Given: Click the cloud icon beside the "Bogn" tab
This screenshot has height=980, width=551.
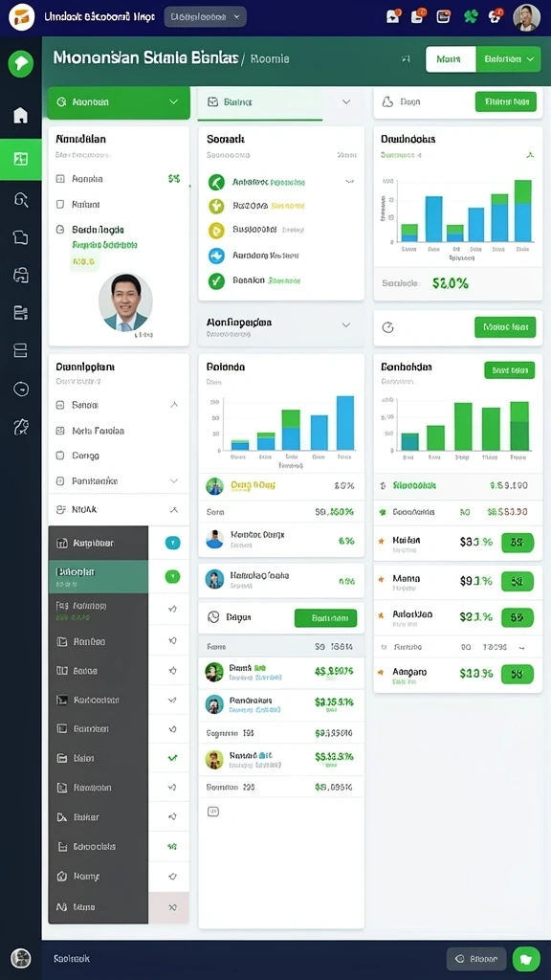Looking at the screenshot, I should [x=387, y=101].
